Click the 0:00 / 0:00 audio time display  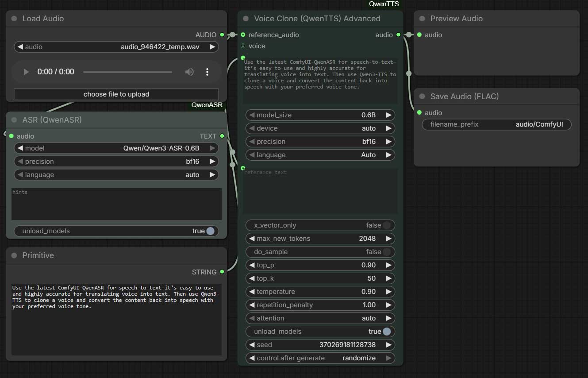coord(56,72)
